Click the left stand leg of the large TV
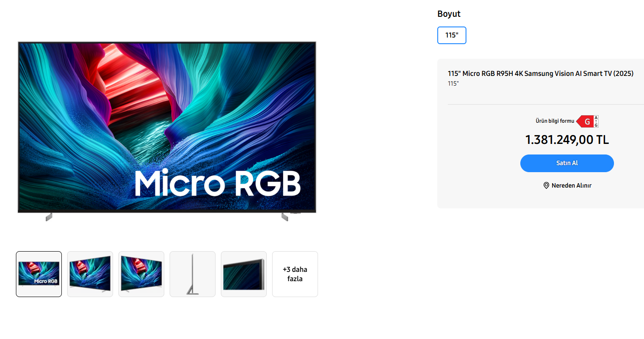The width and height of the screenshot is (644, 339). click(49, 217)
